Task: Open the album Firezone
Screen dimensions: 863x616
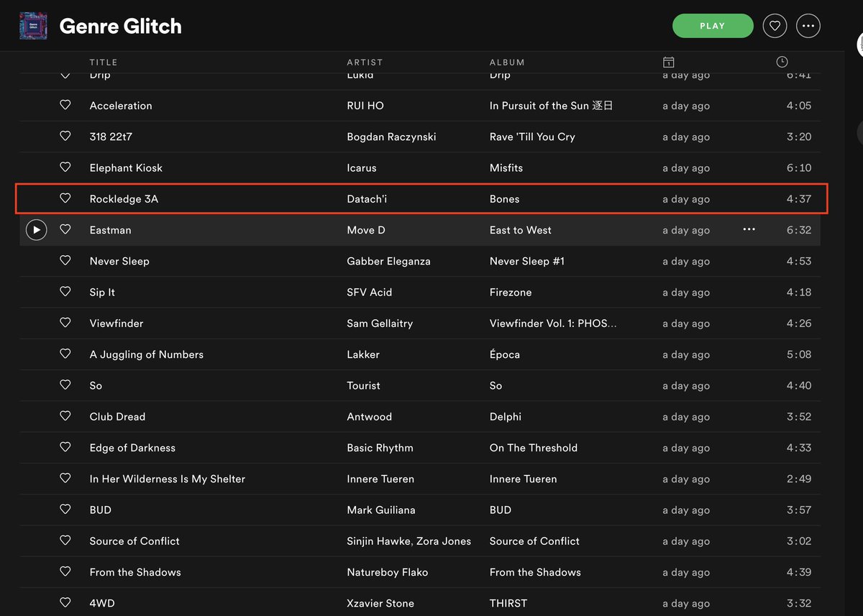Action: [x=511, y=293]
